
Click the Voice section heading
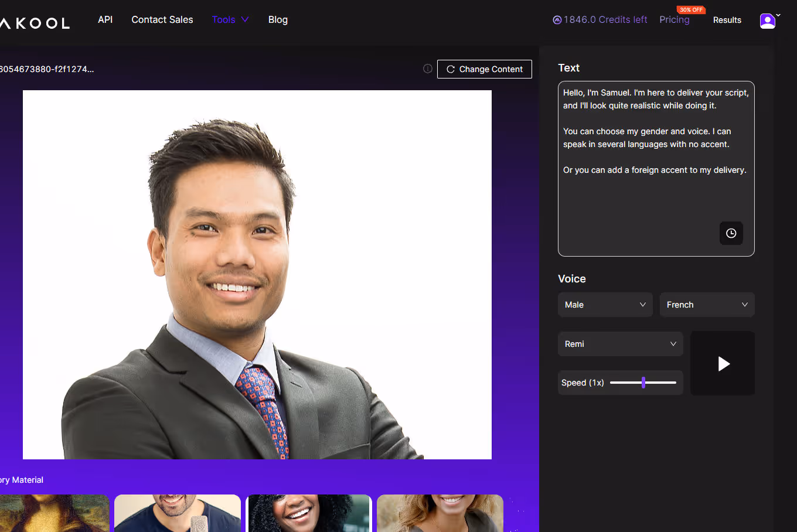tap(572, 279)
